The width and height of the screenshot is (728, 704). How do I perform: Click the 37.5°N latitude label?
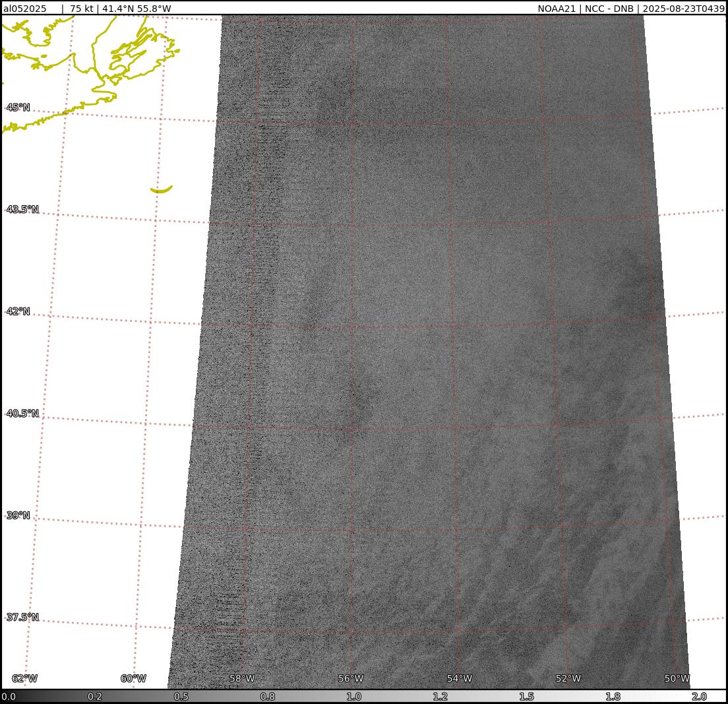point(22,618)
